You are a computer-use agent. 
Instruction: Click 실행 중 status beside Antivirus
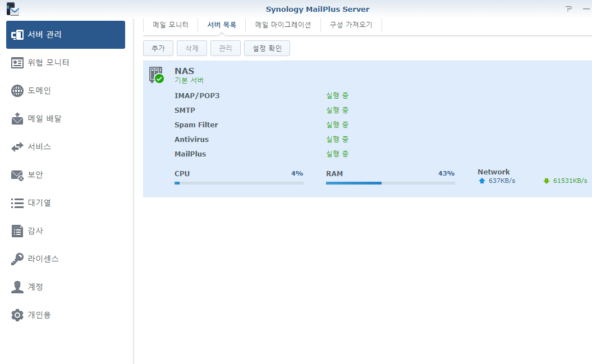(x=337, y=140)
